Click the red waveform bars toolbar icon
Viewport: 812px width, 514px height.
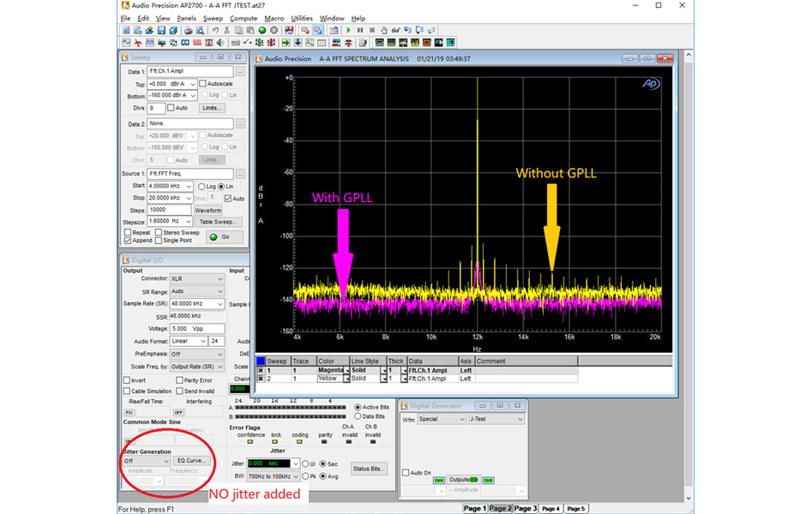197,43
